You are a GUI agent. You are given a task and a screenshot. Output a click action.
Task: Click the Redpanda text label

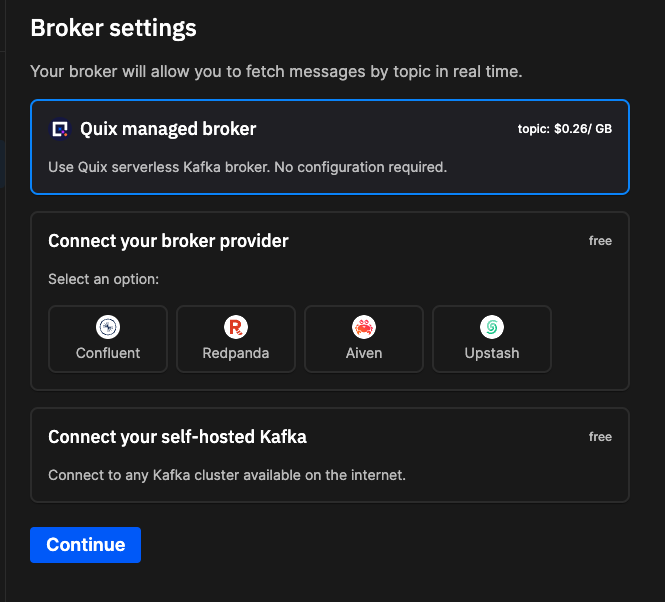point(236,353)
